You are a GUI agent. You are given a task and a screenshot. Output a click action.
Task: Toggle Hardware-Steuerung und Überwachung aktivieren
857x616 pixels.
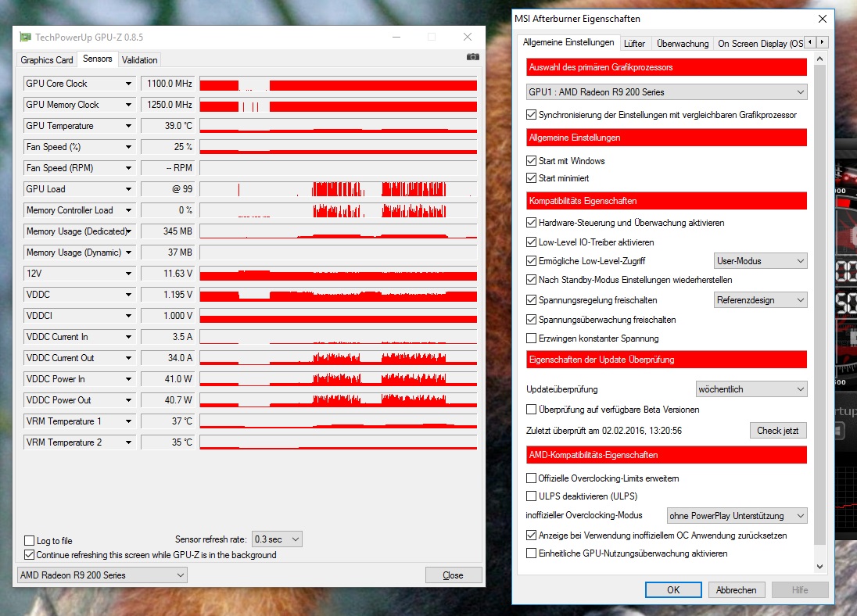(x=531, y=223)
